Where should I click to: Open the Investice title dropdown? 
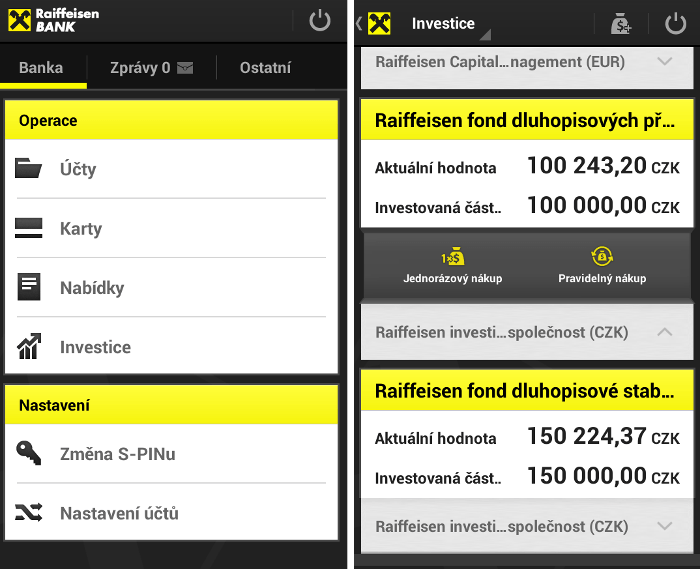click(x=451, y=25)
